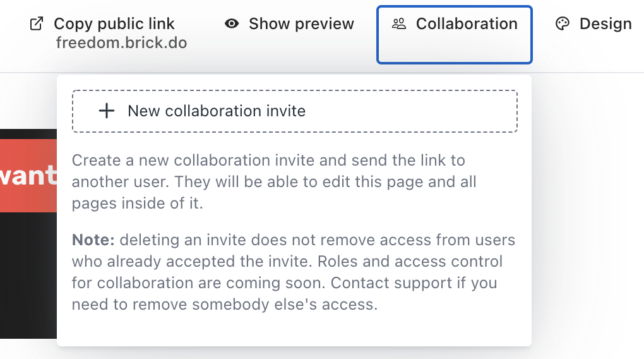Create a New collaboration invite
Image resolution: width=644 pixels, height=359 pixels.
pos(217,111)
